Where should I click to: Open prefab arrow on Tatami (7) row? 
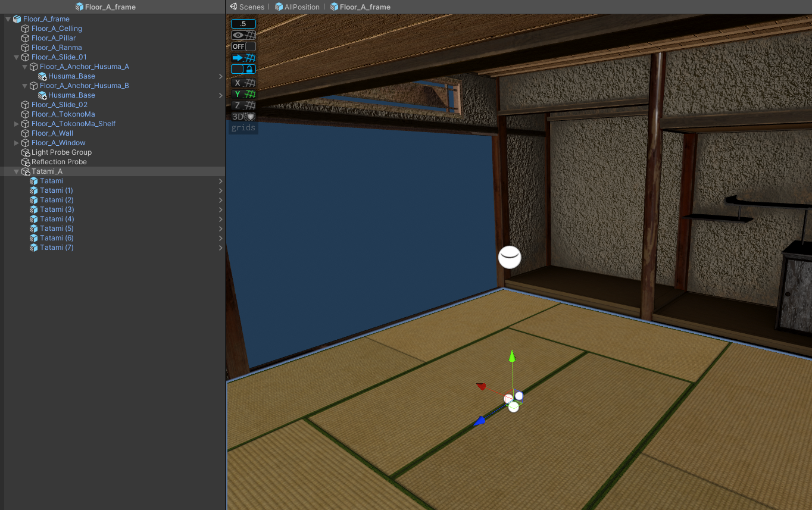(220, 248)
